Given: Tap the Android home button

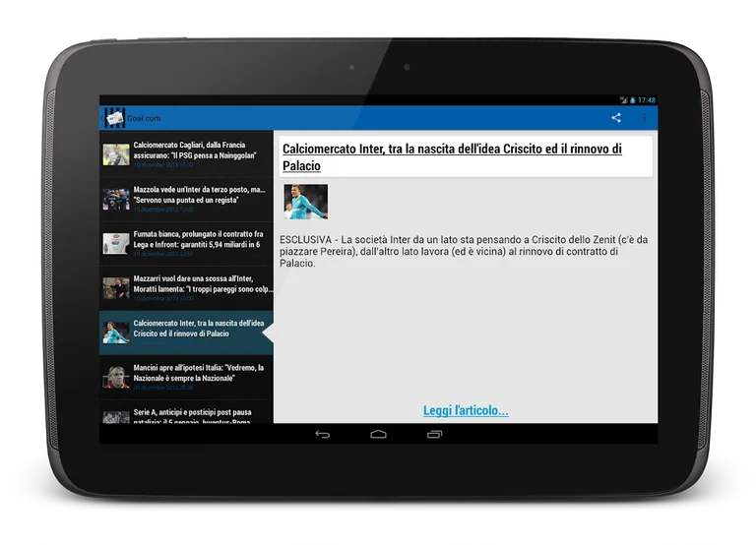Looking at the screenshot, I should pos(378,434).
